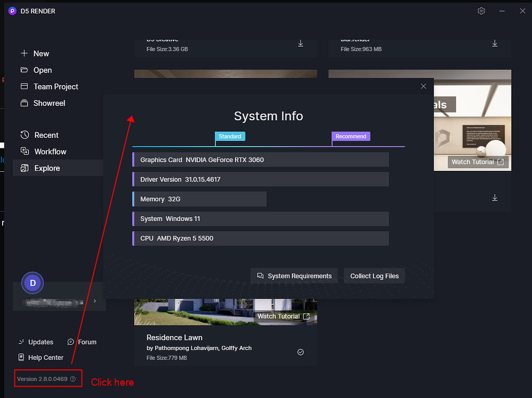Open the settings gear in title bar
The height and width of the screenshot is (398, 532).
click(x=481, y=11)
